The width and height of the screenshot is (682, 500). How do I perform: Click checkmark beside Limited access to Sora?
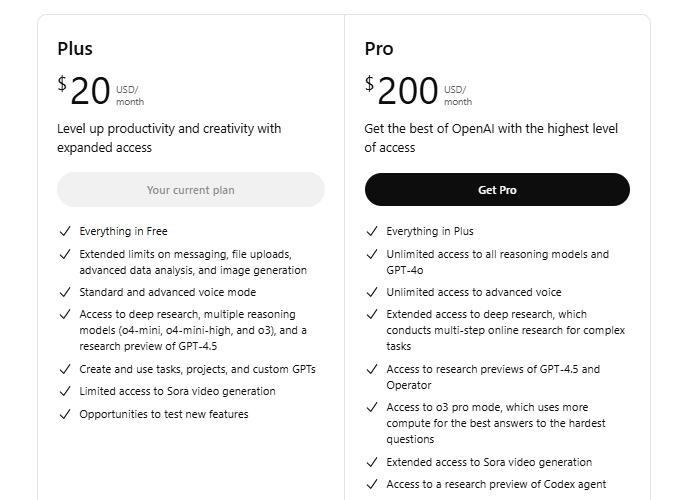point(65,391)
